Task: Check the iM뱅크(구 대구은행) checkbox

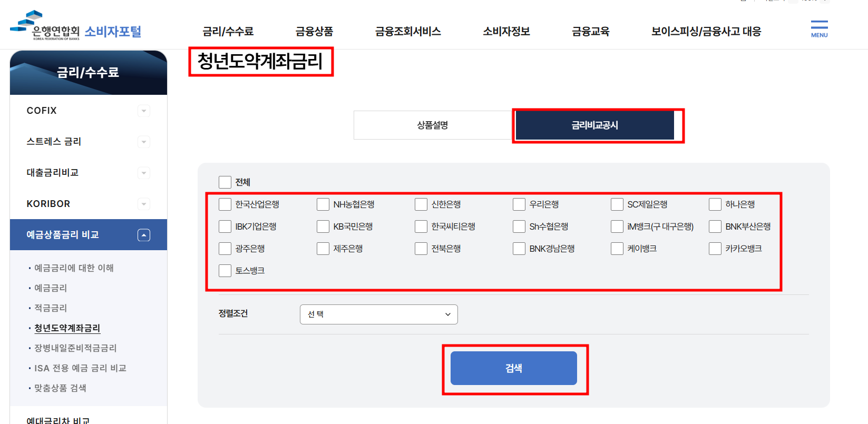Action: pos(617,226)
